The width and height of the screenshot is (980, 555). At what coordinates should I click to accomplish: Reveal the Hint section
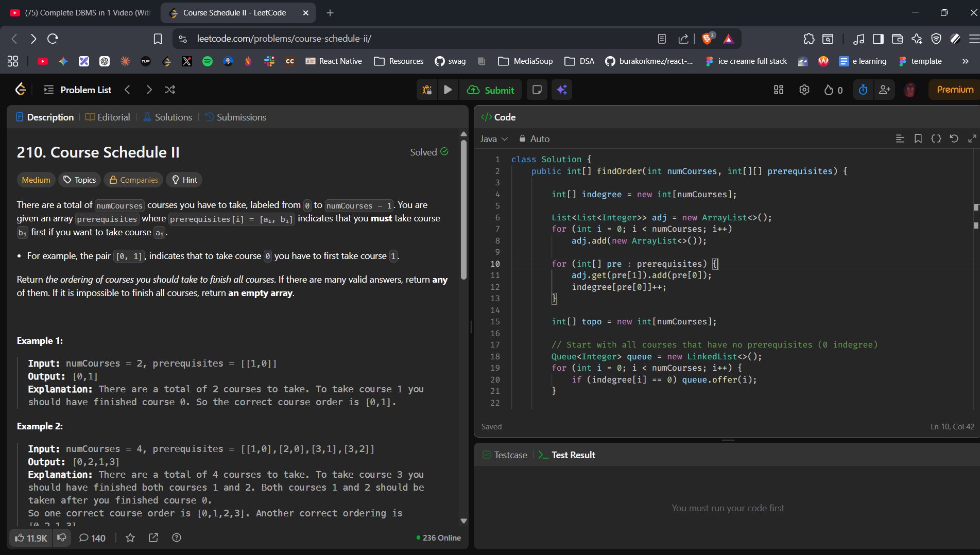tap(184, 180)
